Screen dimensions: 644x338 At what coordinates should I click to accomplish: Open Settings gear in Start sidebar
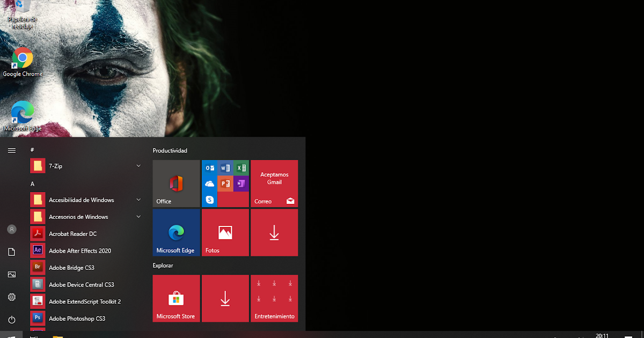point(12,297)
